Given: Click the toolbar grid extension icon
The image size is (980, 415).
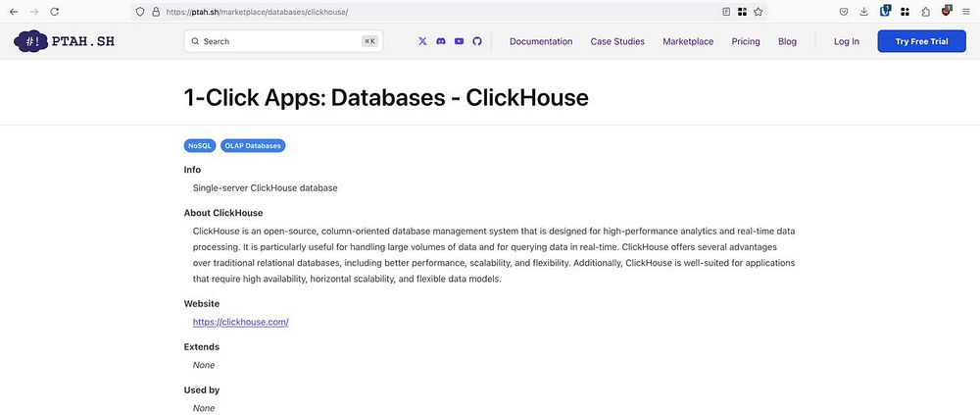Looking at the screenshot, I should (x=905, y=11).
